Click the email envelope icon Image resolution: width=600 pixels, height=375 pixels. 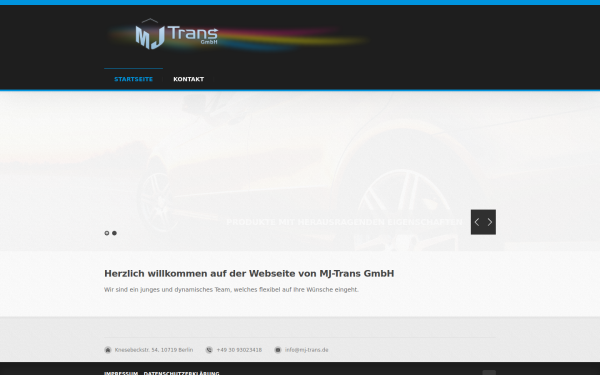[278, 350]
